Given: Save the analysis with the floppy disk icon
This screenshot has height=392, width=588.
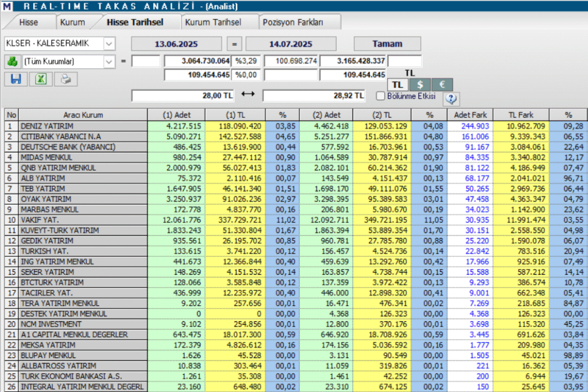Looking at the screenshot, I should pos(16,79).
